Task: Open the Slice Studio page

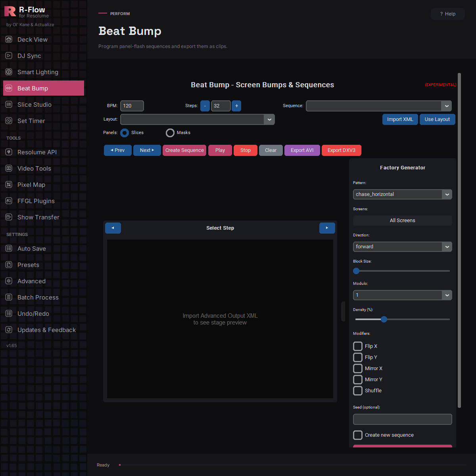Action: coord(44,105)
